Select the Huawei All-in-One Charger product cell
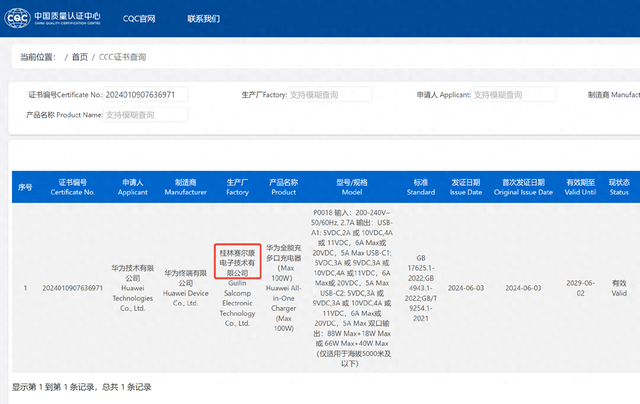640x404 pixels. (x=284, y=288)
